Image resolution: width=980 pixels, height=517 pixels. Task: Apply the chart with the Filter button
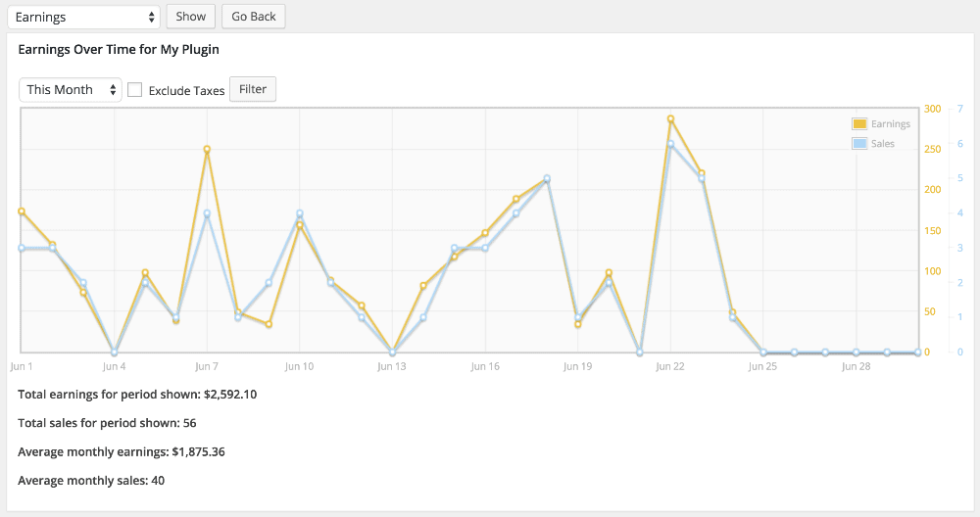click(253, 89)
